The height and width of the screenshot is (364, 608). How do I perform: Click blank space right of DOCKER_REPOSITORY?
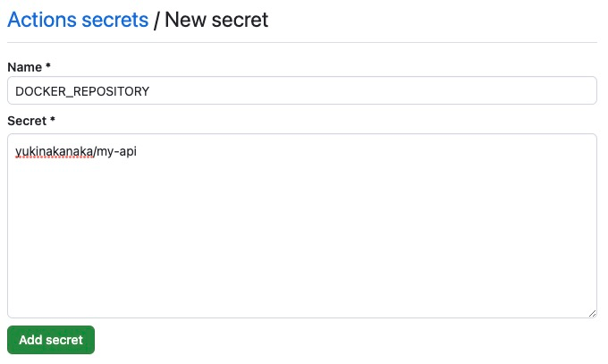(x=376, y=91)
